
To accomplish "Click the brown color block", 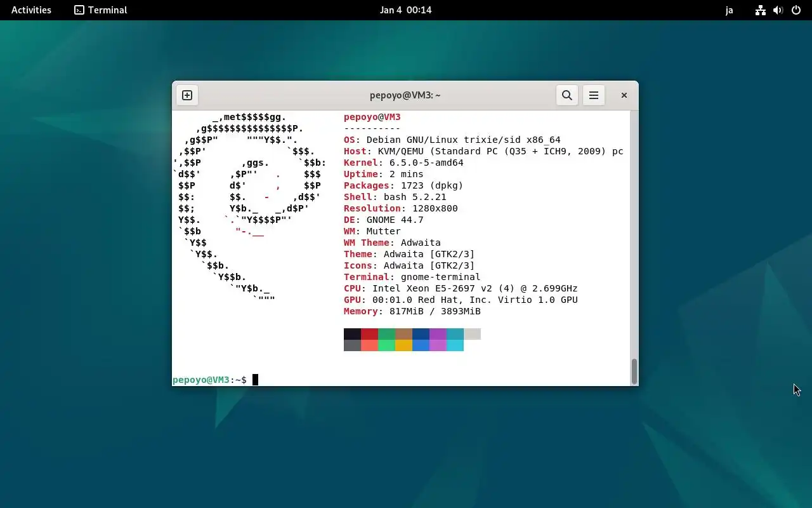I will [403, 334].
